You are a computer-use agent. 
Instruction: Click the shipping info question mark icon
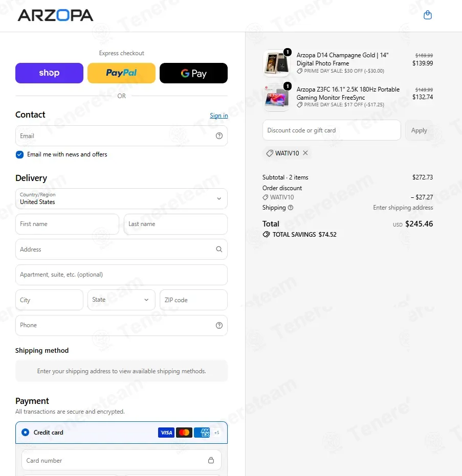[291, 208]
